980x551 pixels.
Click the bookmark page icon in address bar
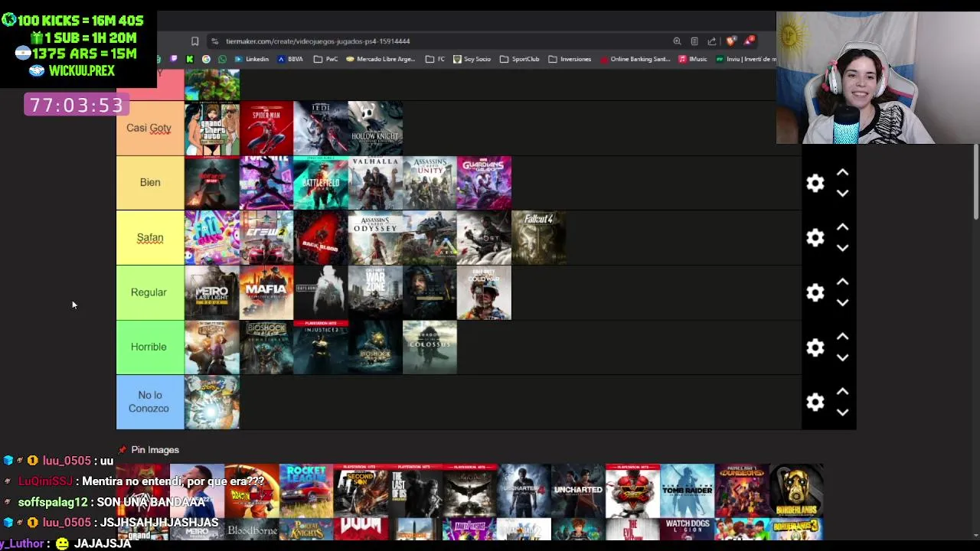point(194,41)
